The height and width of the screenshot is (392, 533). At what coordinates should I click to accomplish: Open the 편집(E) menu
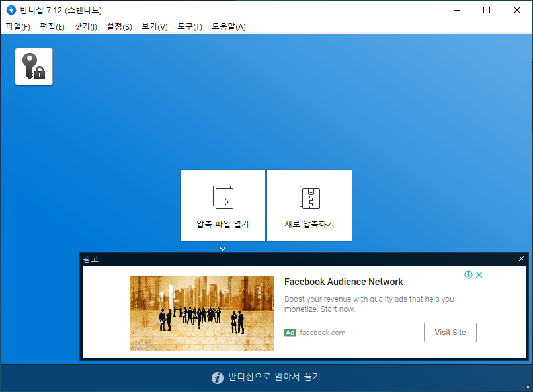click(52, 27)
